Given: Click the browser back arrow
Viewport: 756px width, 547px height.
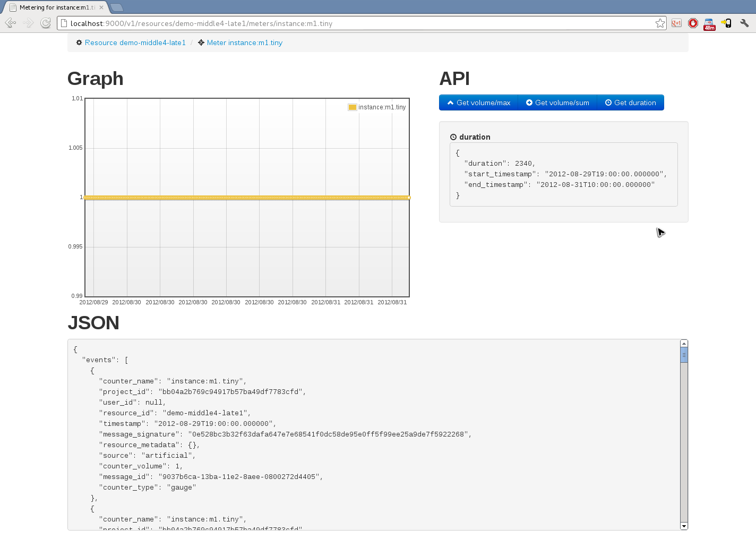Looking at the screenshot, I should [x=10, y=23].
